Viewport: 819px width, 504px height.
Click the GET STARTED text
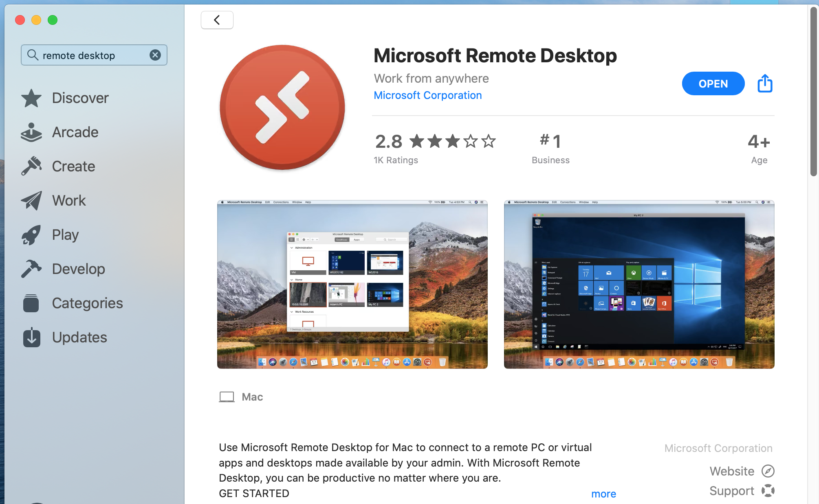254,493
